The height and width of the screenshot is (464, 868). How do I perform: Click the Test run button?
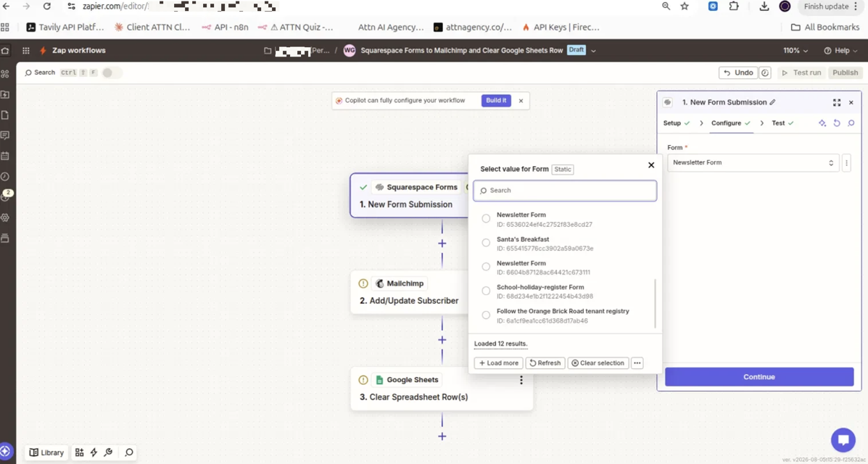click(x=801, y=72)
